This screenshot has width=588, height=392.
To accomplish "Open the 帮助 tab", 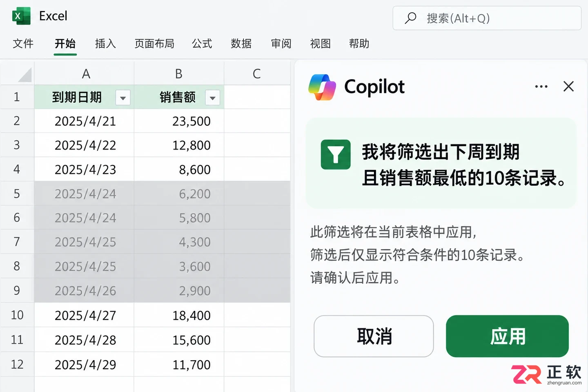I will (x=359, y=44).
